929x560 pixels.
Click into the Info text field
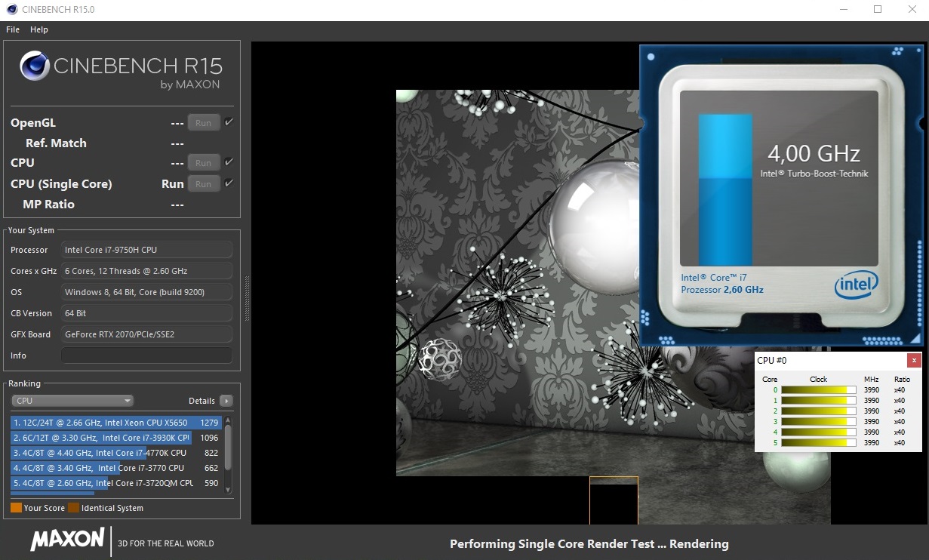click(146, 355)
